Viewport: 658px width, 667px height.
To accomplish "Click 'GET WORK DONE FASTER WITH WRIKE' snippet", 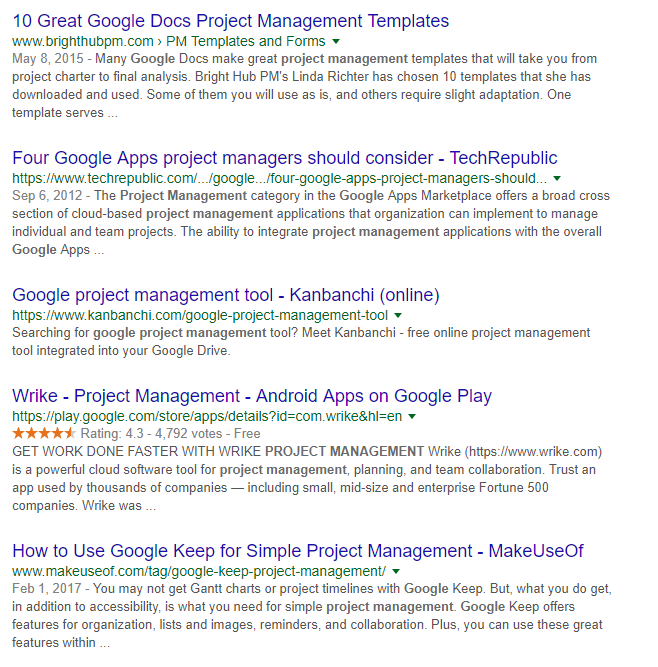I will coord(307,478).
